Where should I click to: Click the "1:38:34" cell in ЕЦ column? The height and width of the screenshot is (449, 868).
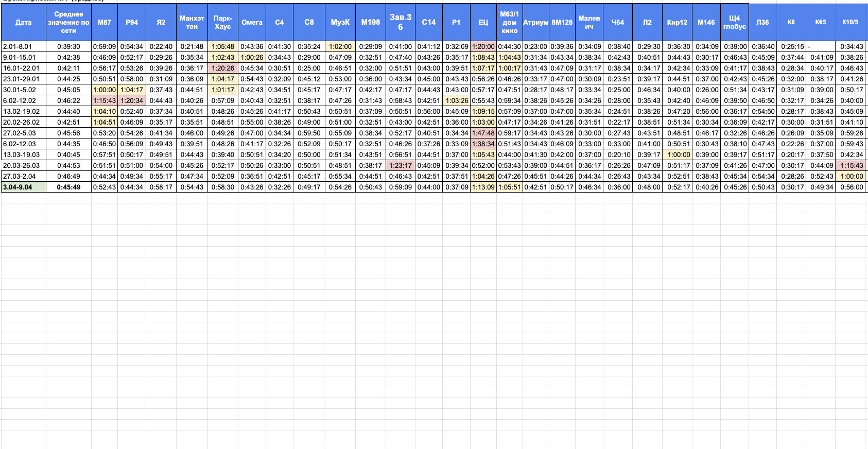point(483,144)
